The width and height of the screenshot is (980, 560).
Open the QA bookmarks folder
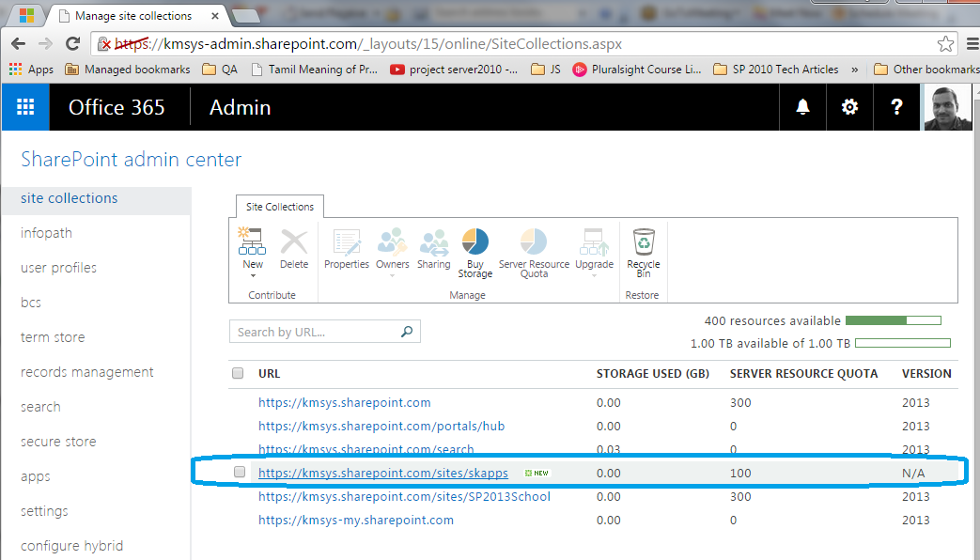coord(219,70)
